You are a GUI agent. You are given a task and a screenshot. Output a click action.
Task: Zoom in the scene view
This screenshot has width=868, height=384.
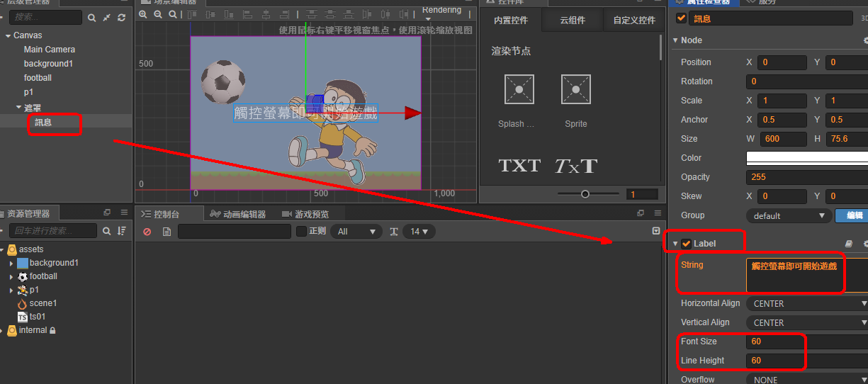coord(143,14)
